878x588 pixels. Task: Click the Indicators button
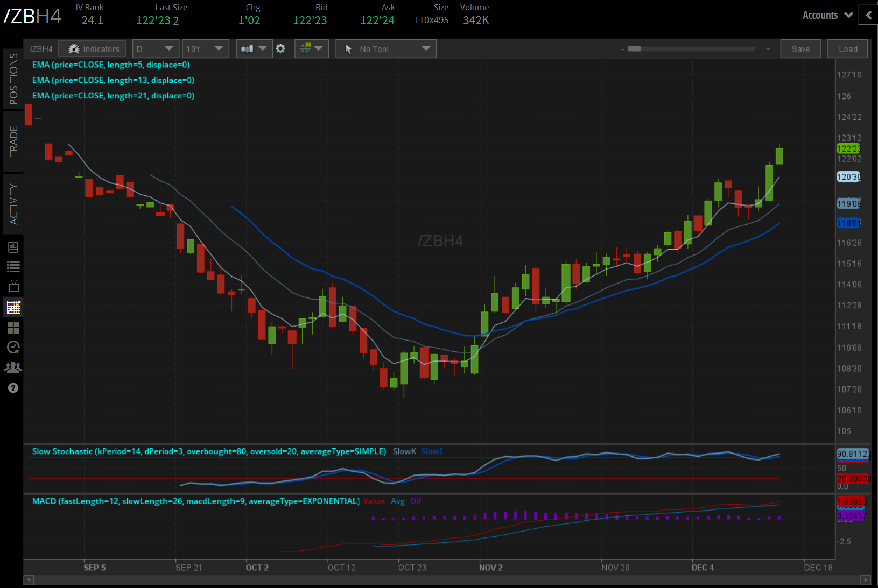point(93,49)
